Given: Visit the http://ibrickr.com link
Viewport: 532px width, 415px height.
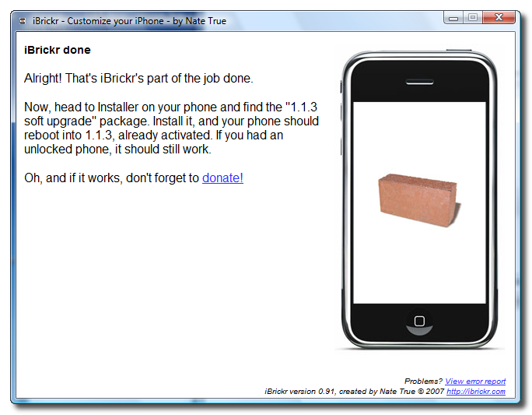Looking at the screenshot, I should (x=476, y=392).
